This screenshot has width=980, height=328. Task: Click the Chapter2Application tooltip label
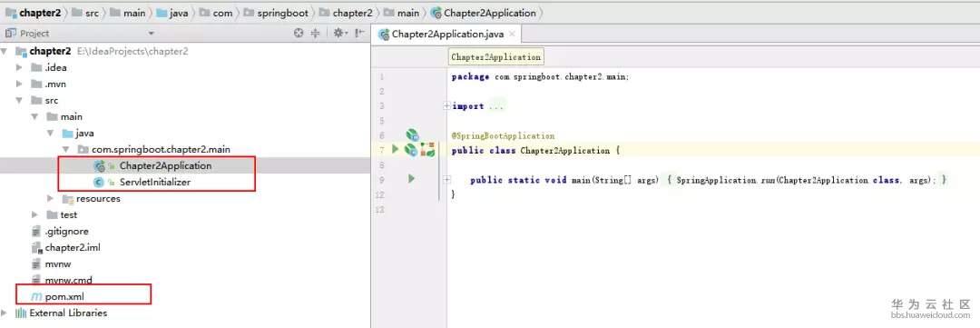click(495, 57)
